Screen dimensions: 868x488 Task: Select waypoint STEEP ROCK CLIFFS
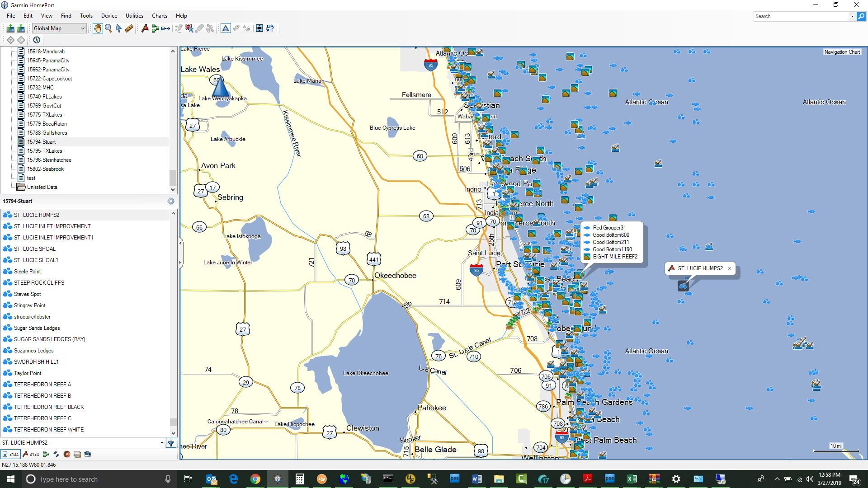39,283
